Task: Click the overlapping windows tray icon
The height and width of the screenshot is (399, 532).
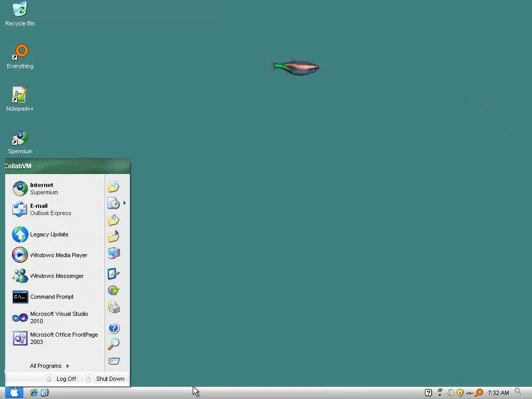Action: point(440,392)
